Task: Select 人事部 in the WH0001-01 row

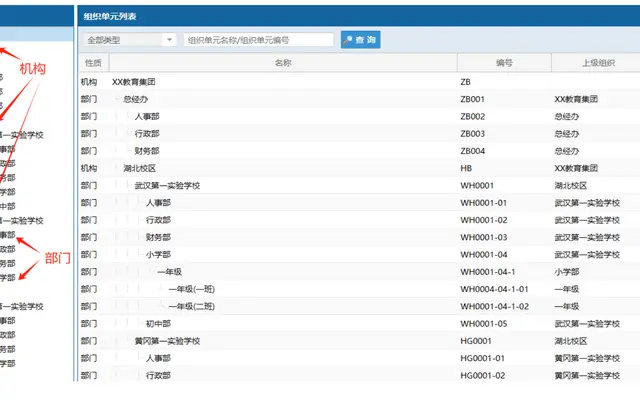Action: tap(158, 202)
